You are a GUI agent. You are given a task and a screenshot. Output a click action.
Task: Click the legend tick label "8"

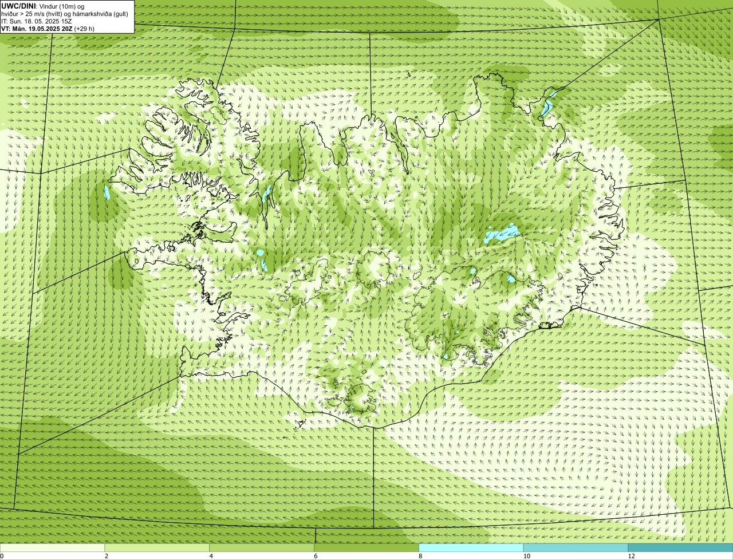[420, 556]
